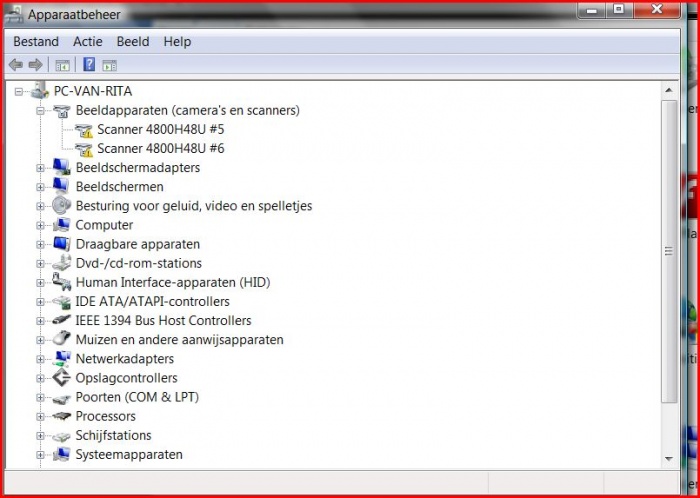Collapse the PC-VAN-RITA root node

(18, 91)
